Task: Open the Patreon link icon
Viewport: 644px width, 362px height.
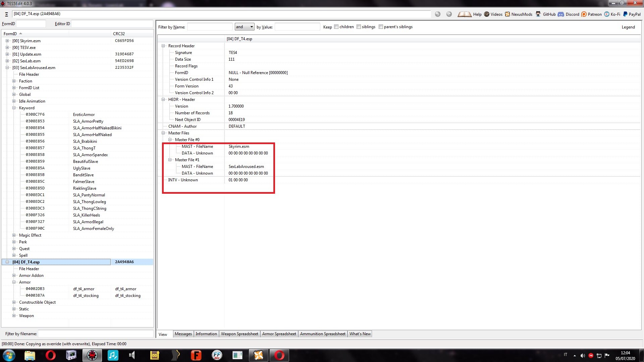Action: [x=584, y=14]
